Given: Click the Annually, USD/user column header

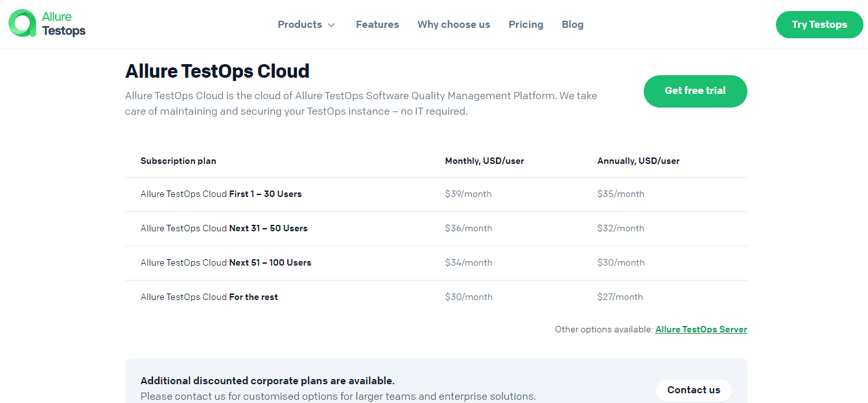Looking at the screenshot, I should coord(638,161).
